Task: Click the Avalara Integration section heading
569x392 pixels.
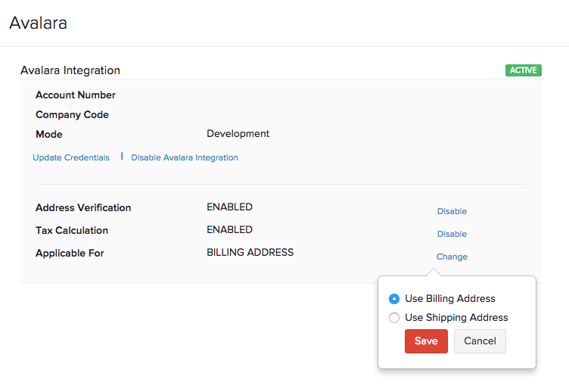Action: click(x=70, y=70)
